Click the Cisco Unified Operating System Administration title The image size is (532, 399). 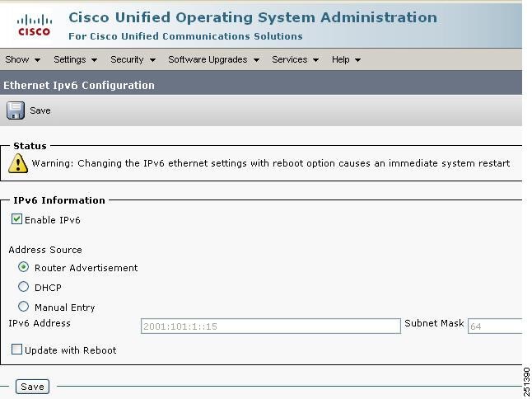point(253,17)
